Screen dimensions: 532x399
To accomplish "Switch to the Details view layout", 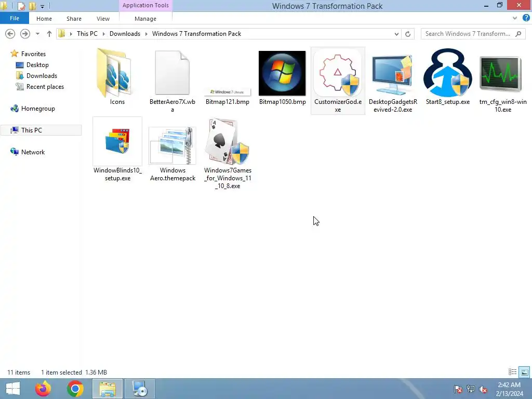I will pos(512,372).
